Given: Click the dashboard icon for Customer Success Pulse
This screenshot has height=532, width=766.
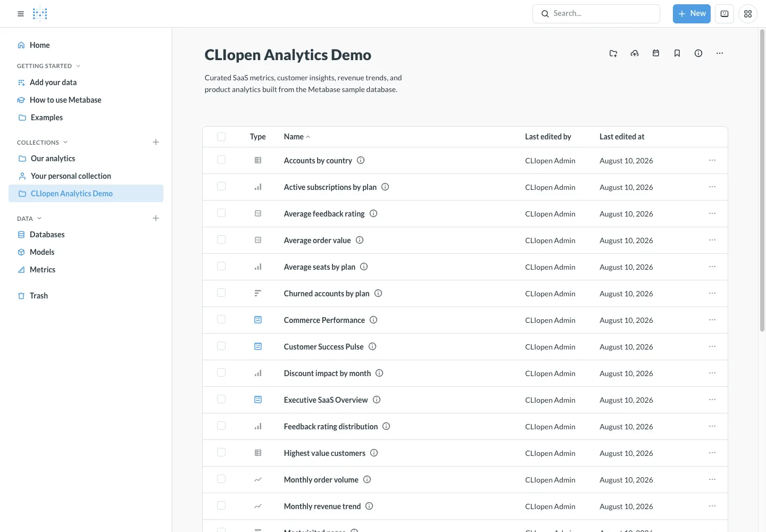Looking at the screenshot, I should pos(258,346).
